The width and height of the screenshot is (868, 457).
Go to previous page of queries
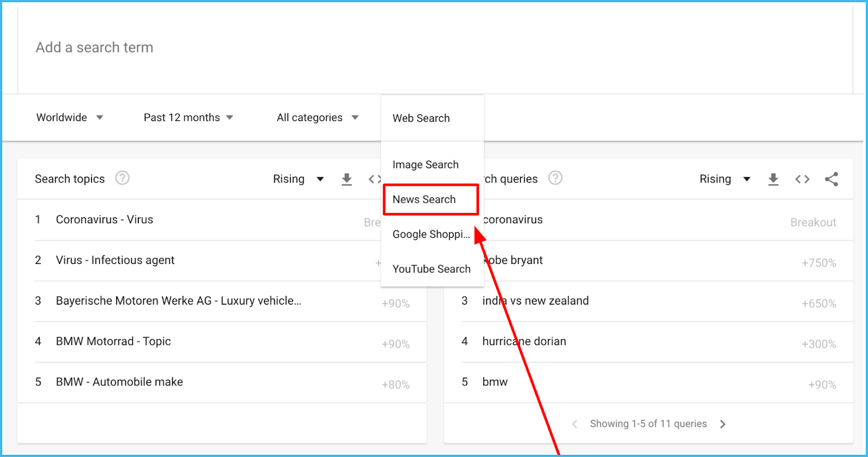[x=575, y=424]
